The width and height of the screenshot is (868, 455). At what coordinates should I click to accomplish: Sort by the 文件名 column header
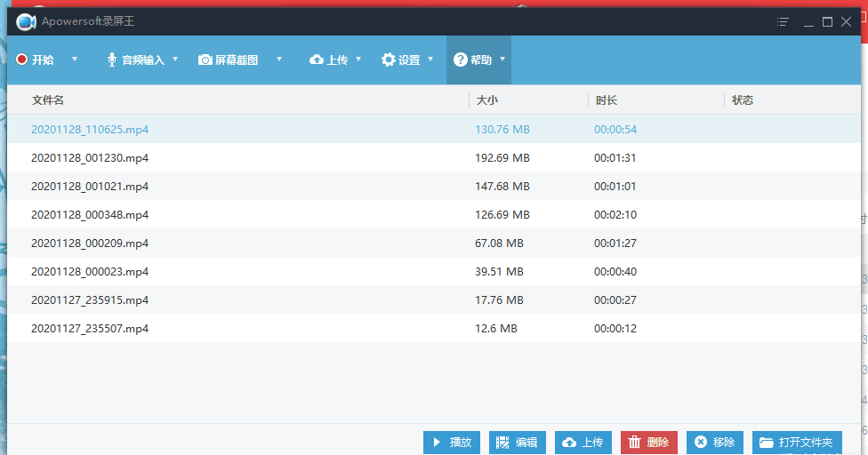[48, 100]
